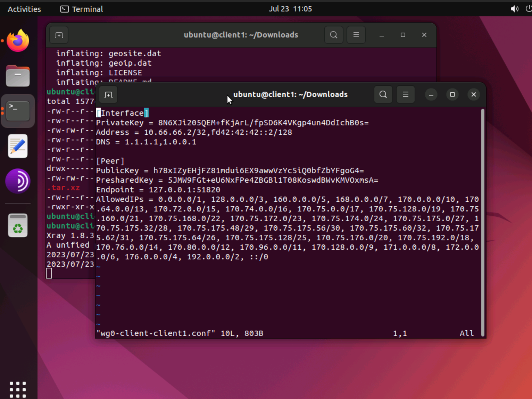Open the Terminal app menu in the top bar
Screen dimensions: 532x399
[81, 9]
